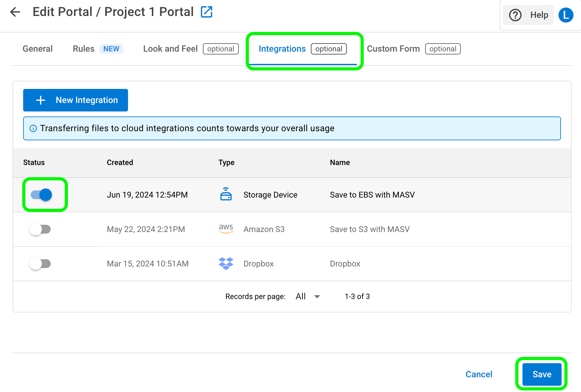
Task: Open user avatar L menu
Action: tap(566, 15)
